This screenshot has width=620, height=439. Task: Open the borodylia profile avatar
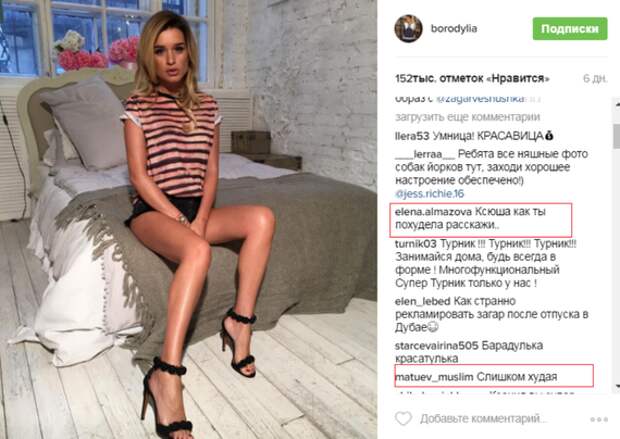click(x=408, y=28)
